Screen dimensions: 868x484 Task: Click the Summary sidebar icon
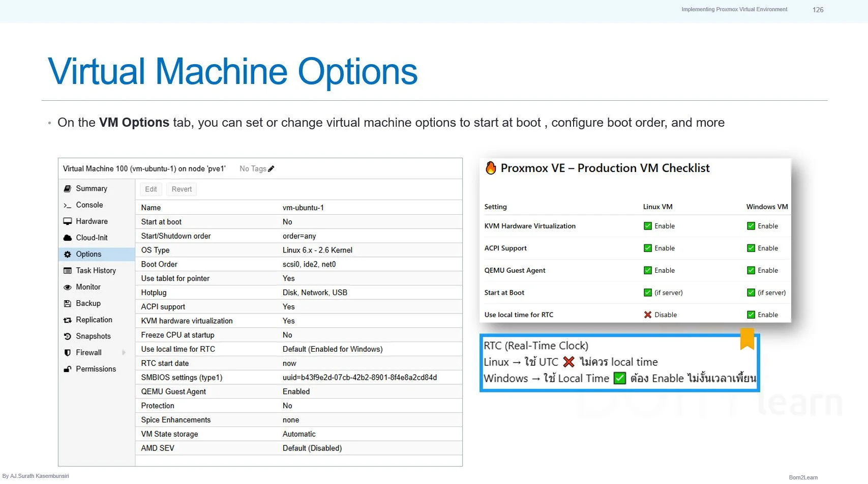(x=67, y=188)
